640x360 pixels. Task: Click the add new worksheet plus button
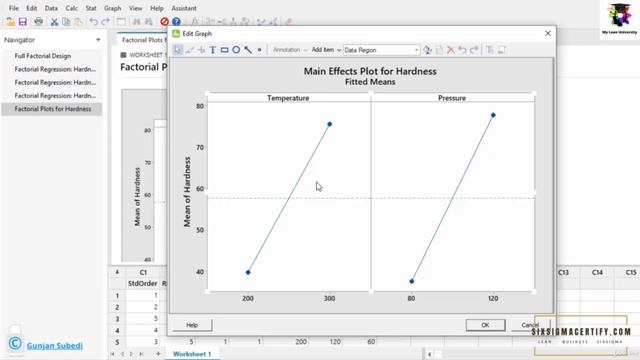pyautogui.click(x=158, y=354)
